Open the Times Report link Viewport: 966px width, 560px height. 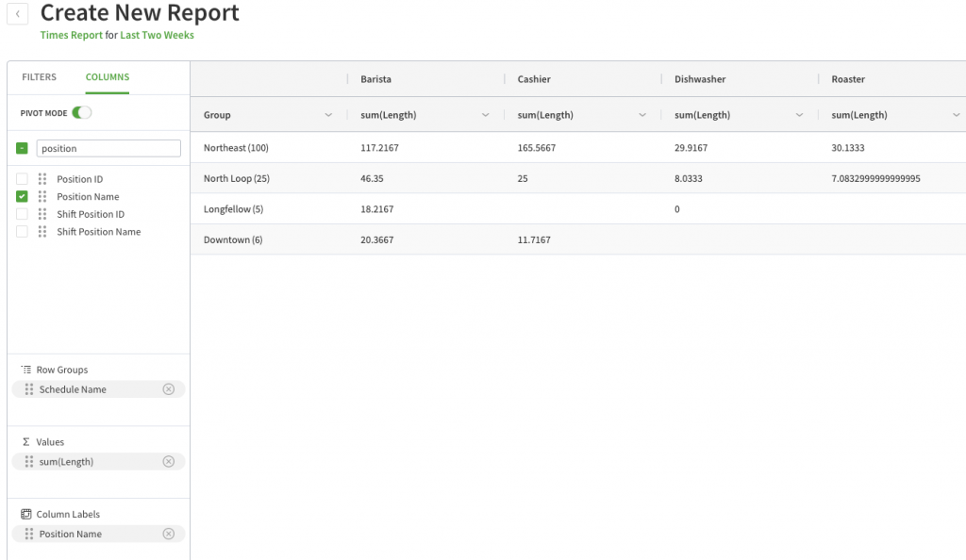pyautogui.click(x=71, y=34)
